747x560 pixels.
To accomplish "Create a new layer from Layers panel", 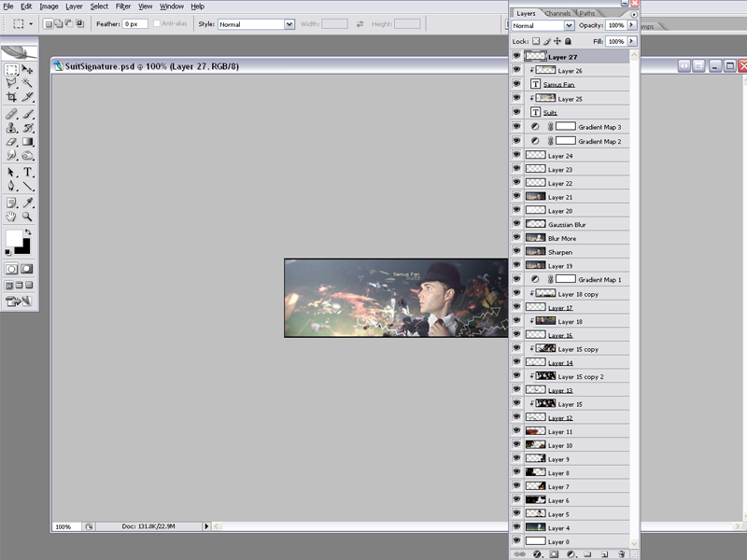I will [x=604, y=554].
